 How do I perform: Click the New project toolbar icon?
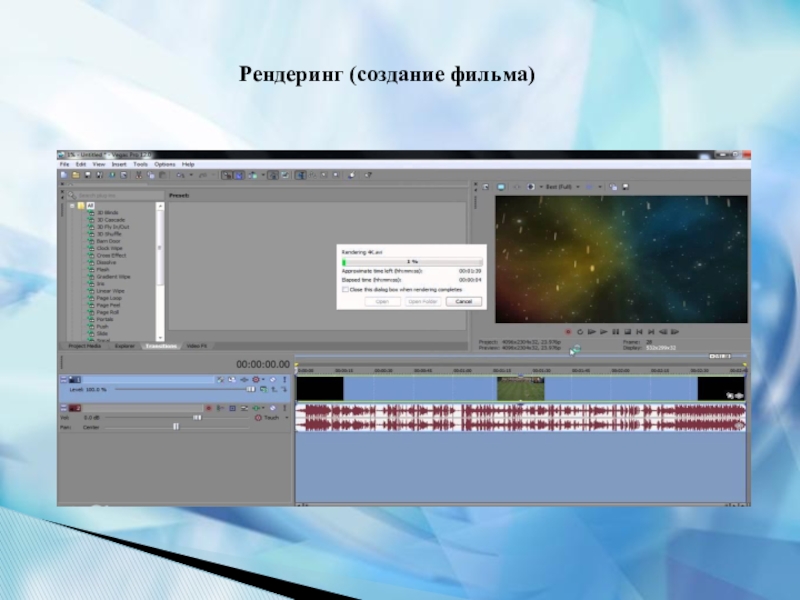click(62, 175)
